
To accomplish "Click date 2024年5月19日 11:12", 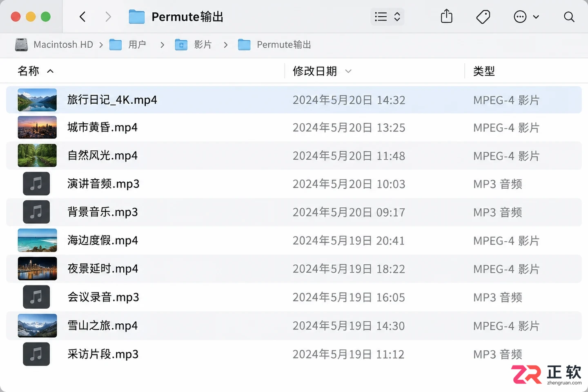I will 348,354.
